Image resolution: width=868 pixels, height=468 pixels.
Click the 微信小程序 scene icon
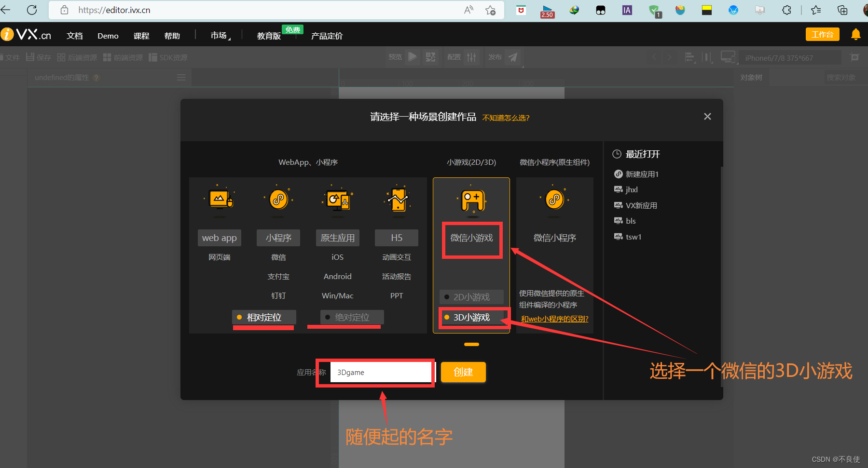pyautogui.click(x=555, y=199)
